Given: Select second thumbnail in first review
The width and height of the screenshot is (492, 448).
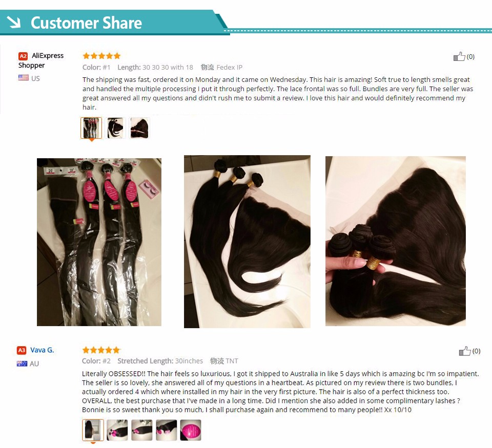Looking at the screenshot, I should tap(115, 128).
